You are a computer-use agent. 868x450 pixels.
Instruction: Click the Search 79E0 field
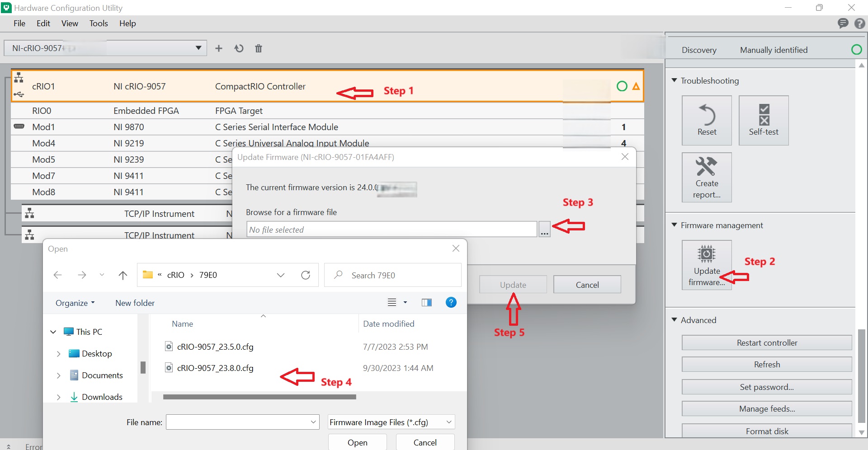pos(392,275)
